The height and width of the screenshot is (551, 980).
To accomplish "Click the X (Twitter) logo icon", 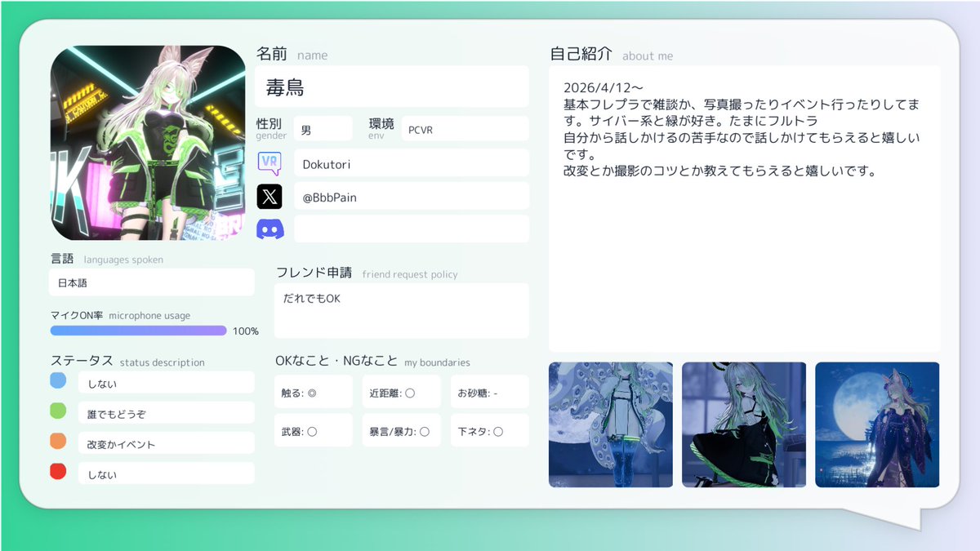I will click(269, 196).
